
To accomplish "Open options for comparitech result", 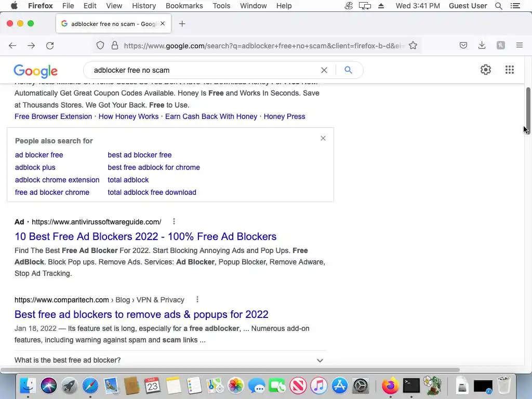I will click(x=197, y=299).
